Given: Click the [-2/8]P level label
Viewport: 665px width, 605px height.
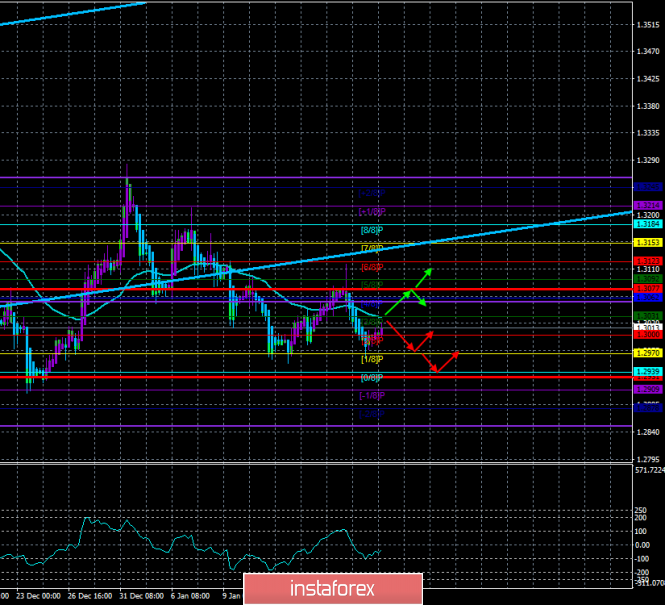Looking at the screenshot, I should click(x=372, y=414).
